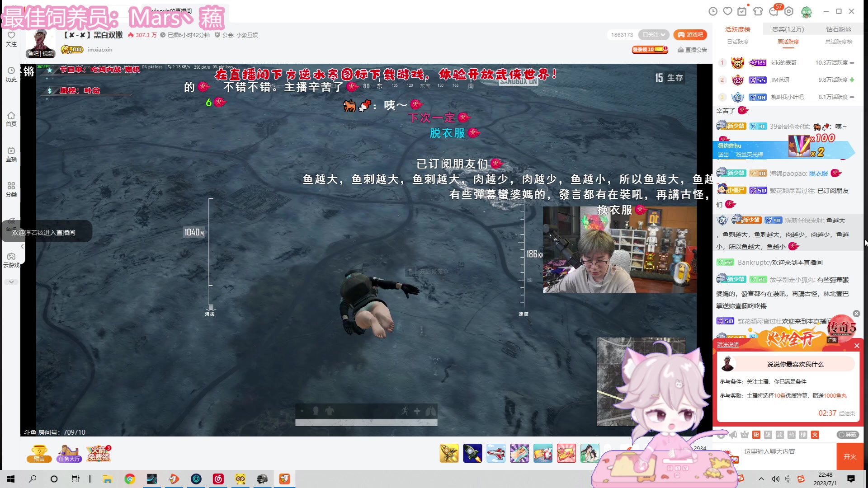Click the shirt (wardrobe) icon top right

(x=757, y=11)
